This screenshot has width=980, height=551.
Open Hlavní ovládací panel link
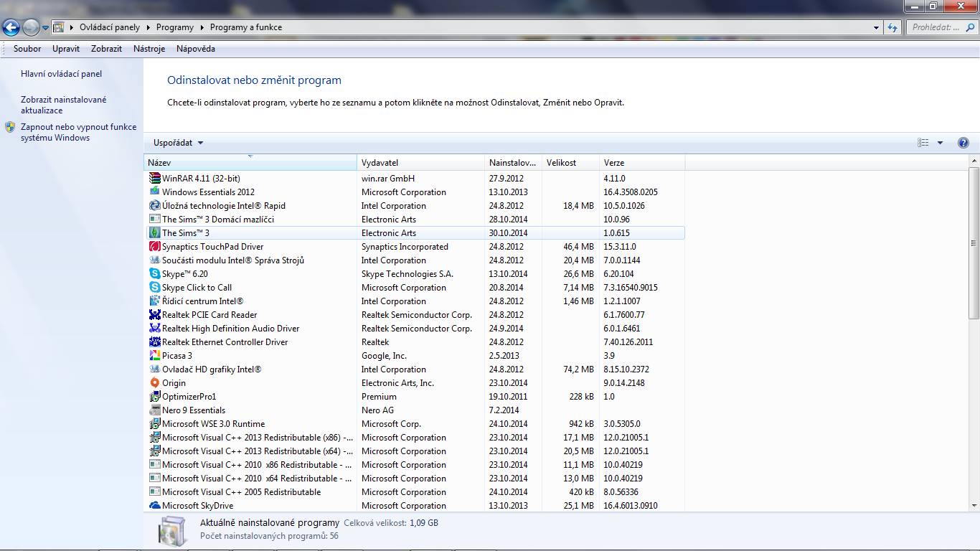(62, 74)
